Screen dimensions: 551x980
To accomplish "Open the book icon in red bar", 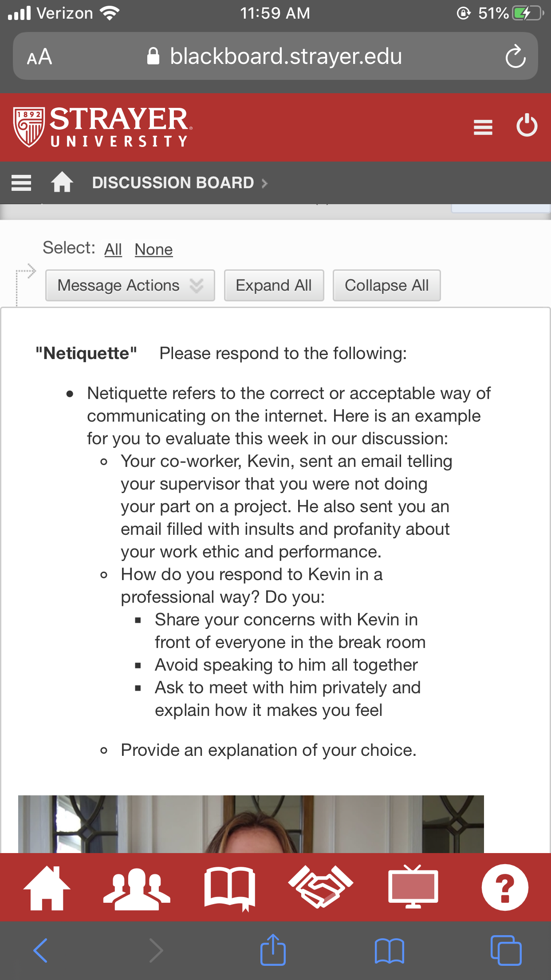I will (x=229, y=889).
